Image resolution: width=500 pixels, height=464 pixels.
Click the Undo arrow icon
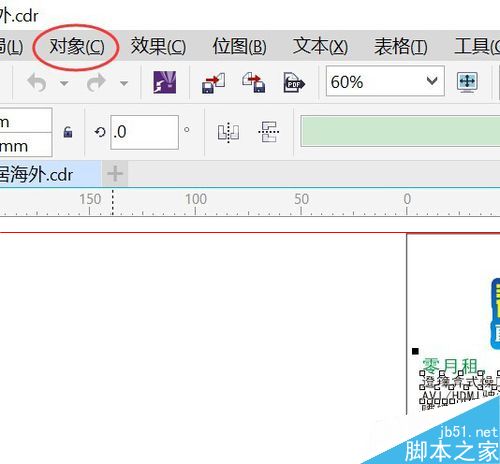pyautogui.click(x=37, y=82)
